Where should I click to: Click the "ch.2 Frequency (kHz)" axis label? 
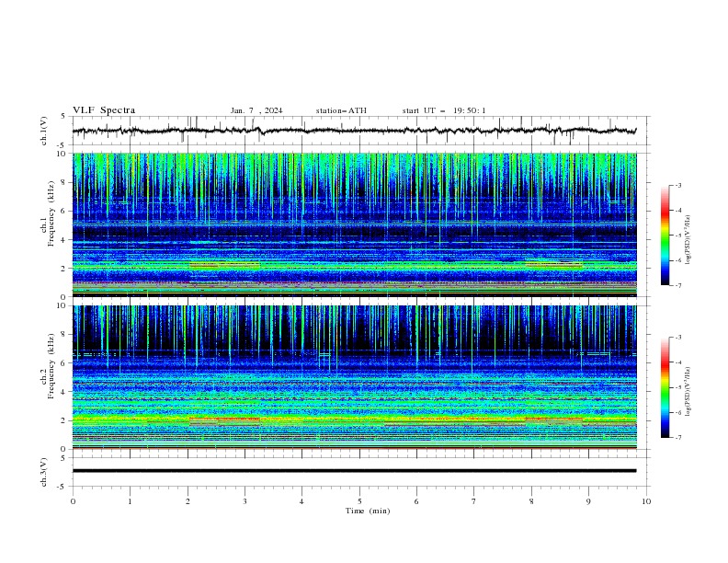pos(49,365)
